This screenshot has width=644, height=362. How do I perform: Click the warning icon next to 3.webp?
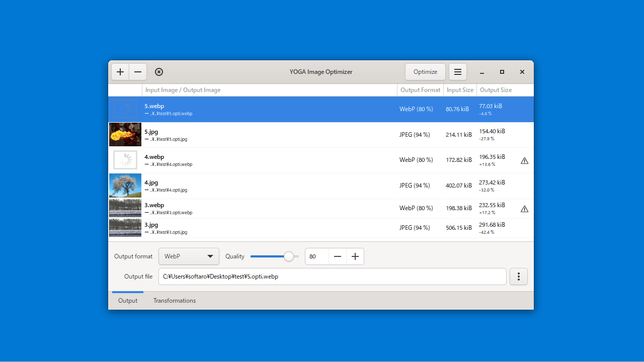point(524,209)
